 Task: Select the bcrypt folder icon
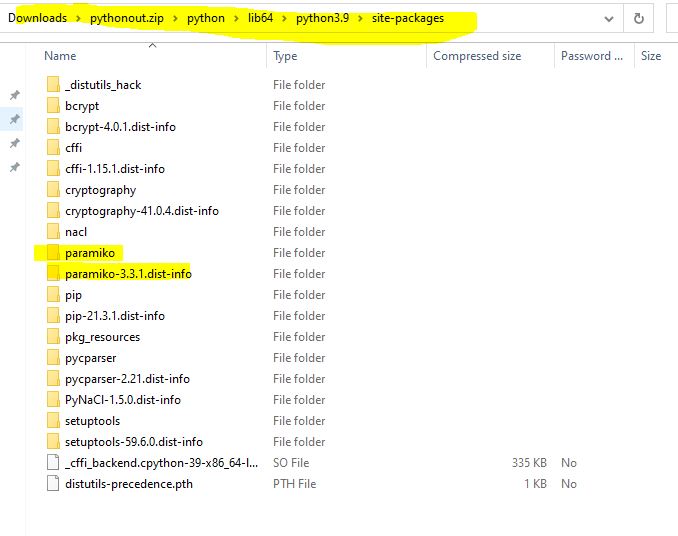(53, 106)
